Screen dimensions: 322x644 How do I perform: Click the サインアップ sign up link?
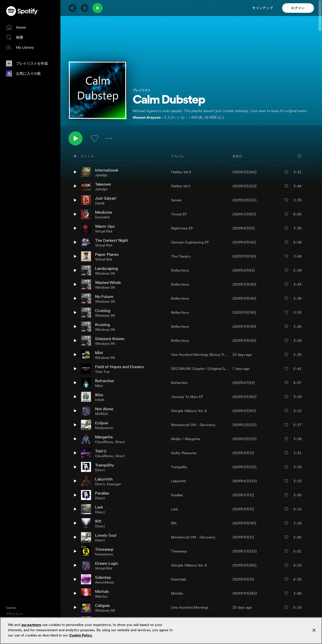pyautogui.click(x=263, y=8)
